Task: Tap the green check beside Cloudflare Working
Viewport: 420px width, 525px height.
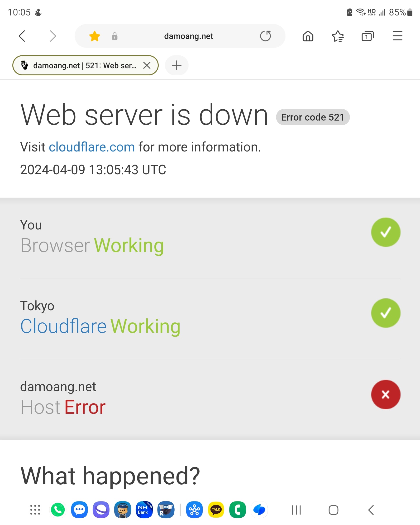Action: (x=386, y=313)
